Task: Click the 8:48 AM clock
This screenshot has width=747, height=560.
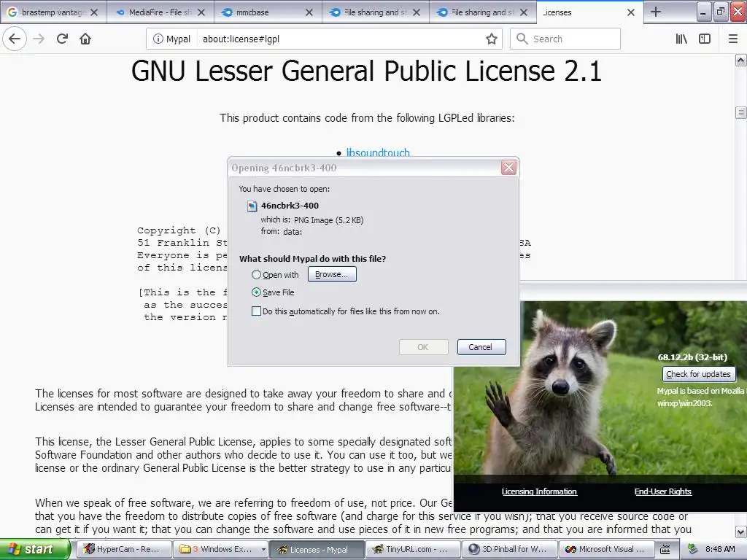Action: pos(720,549)
